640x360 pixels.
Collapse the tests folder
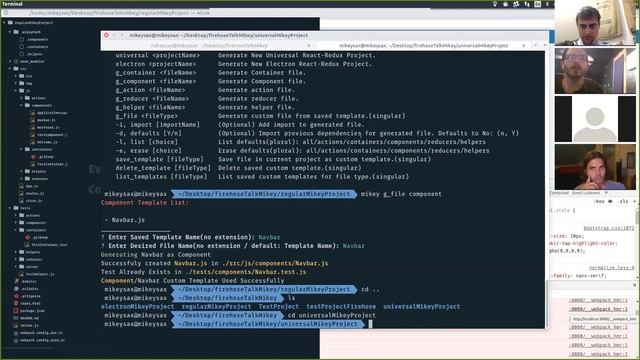[x=10, y=208]
